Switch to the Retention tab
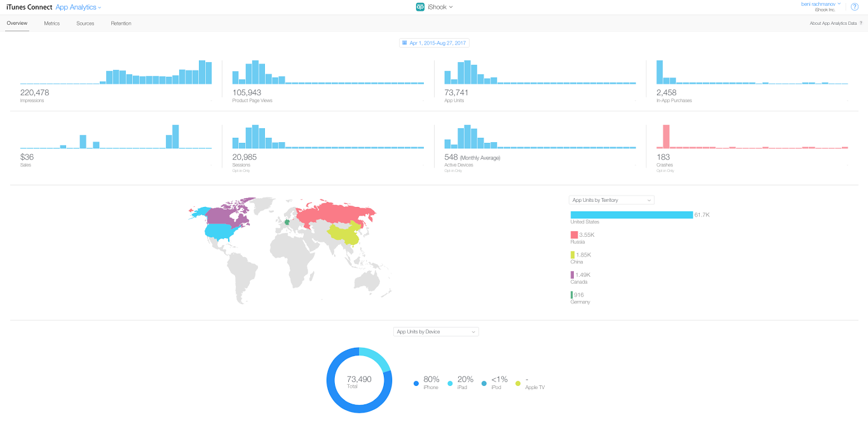The image size is (868, 424). tap(121, 23)
